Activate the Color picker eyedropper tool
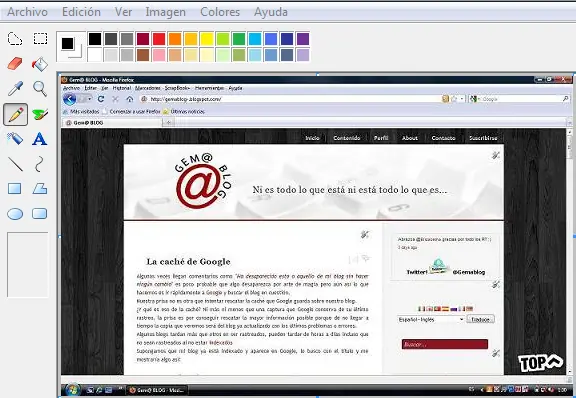Image resolution: width=576 pixels, height=398 pixels. tap(15, 89)
